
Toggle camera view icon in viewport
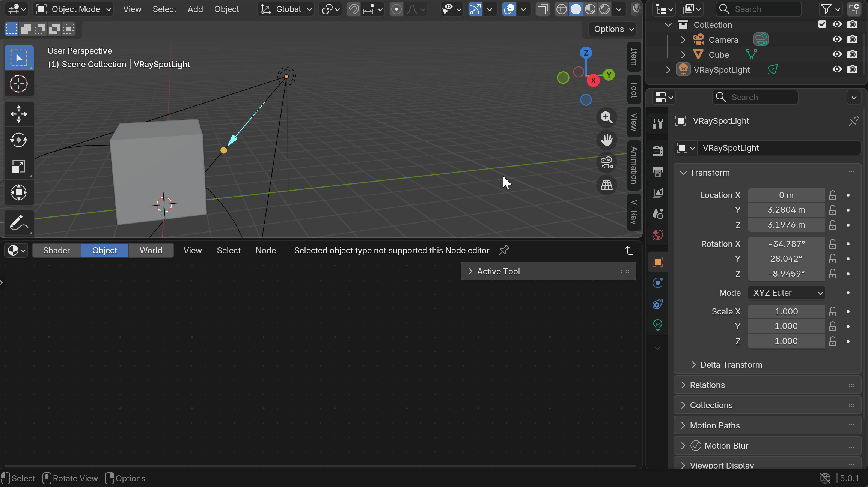[x=606, y=162]
